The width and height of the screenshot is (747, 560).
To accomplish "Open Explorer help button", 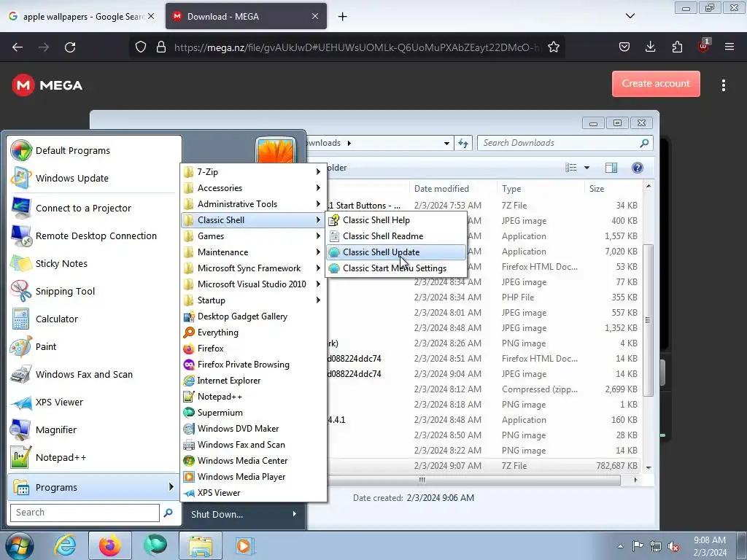I will (638, 168).
